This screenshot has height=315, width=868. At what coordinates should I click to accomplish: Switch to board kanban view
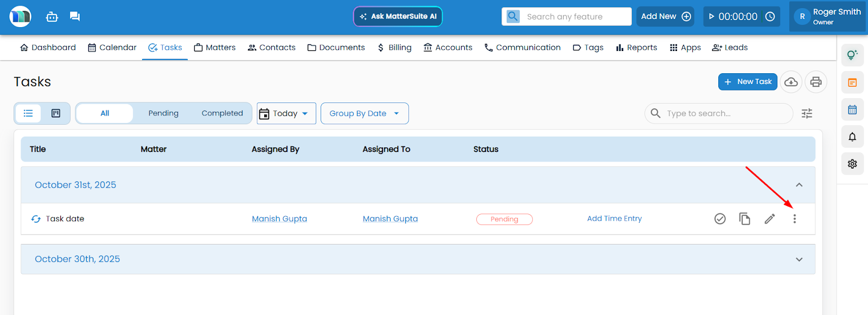click(x=56, y=113)
